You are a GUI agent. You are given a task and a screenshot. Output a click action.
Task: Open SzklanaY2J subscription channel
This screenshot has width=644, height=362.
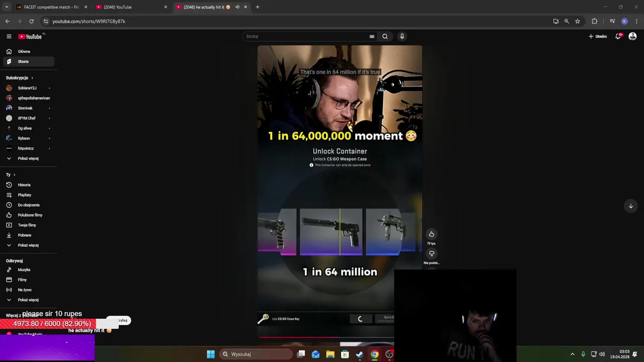pyautogui.click(x=29, y=88)
